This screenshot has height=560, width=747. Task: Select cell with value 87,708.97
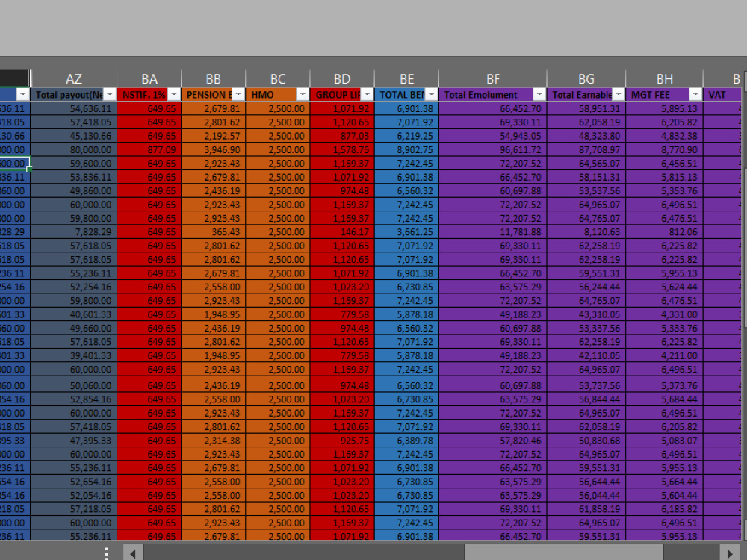tap(586, 149)
